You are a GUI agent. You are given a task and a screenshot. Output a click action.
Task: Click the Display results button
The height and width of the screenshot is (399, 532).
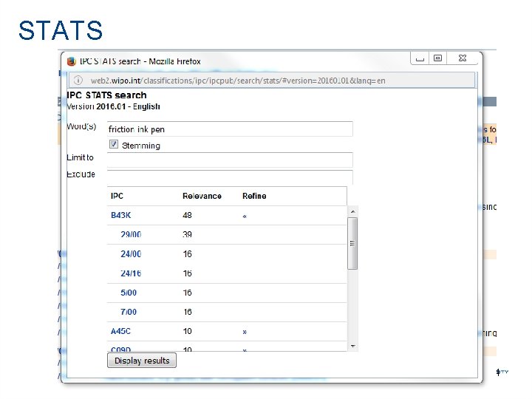(x=142, y=361)
